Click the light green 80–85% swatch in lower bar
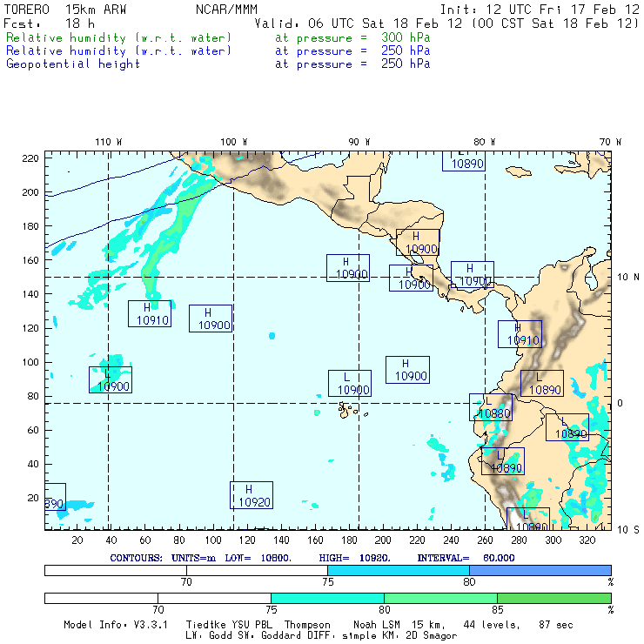 click(x=440, y=598)
